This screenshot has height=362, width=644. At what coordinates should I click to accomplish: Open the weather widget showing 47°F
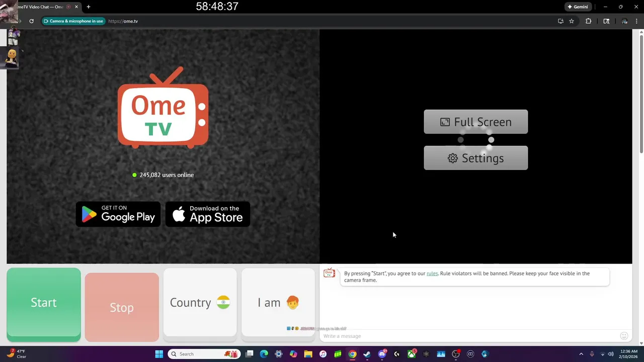tap(17, 354)
